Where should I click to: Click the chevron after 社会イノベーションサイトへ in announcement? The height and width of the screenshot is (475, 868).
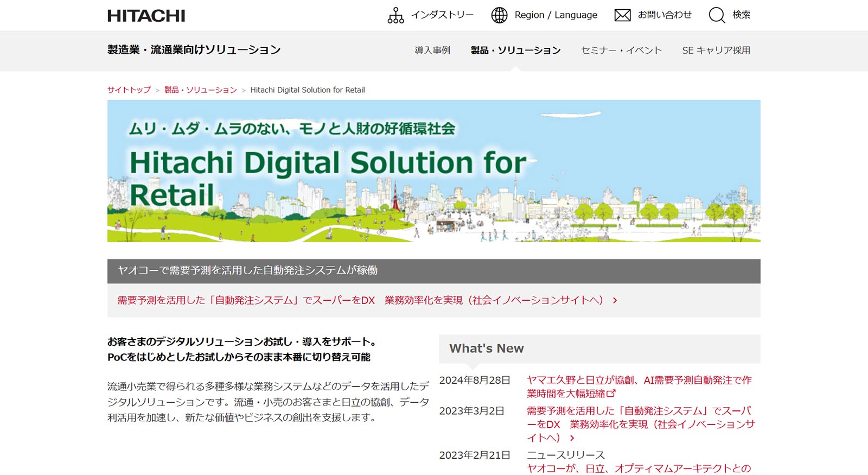pos(615,300)
